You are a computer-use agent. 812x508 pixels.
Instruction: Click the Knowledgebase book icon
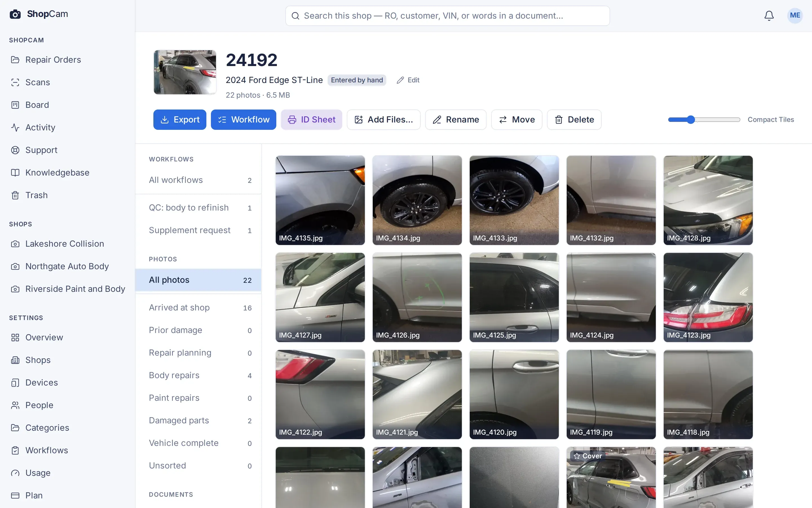15,173
